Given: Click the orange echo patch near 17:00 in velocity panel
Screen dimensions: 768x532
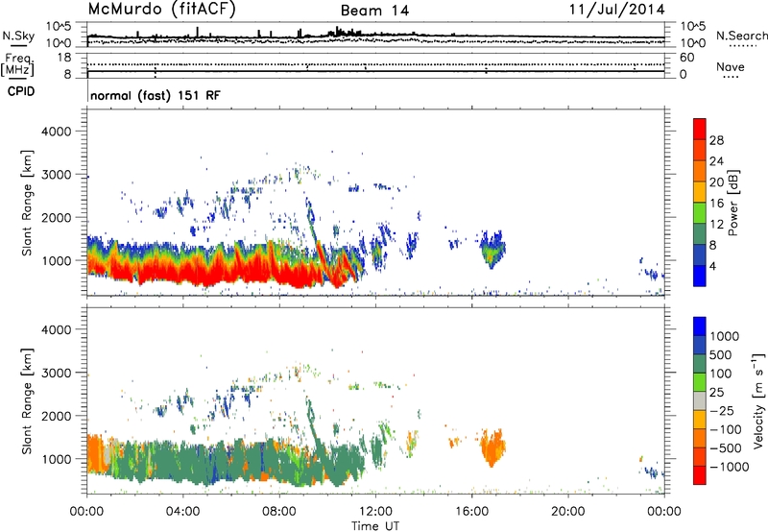Looking at the screenshot, I should 492,447.
